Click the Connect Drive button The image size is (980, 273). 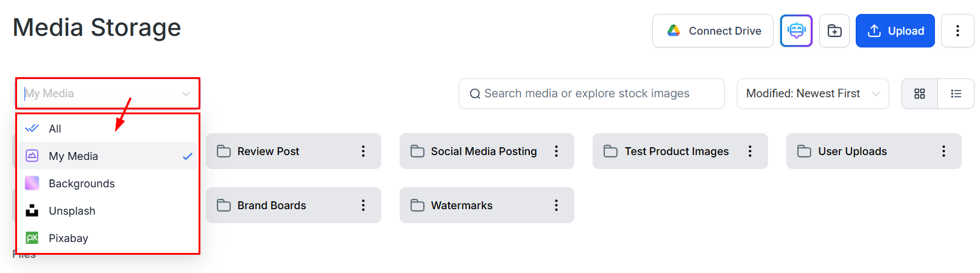point(713,30)
